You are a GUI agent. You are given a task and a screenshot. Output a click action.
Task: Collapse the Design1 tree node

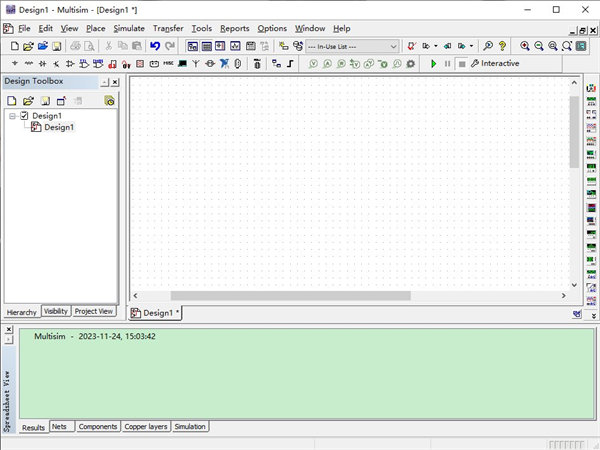[x=13, y=116]
